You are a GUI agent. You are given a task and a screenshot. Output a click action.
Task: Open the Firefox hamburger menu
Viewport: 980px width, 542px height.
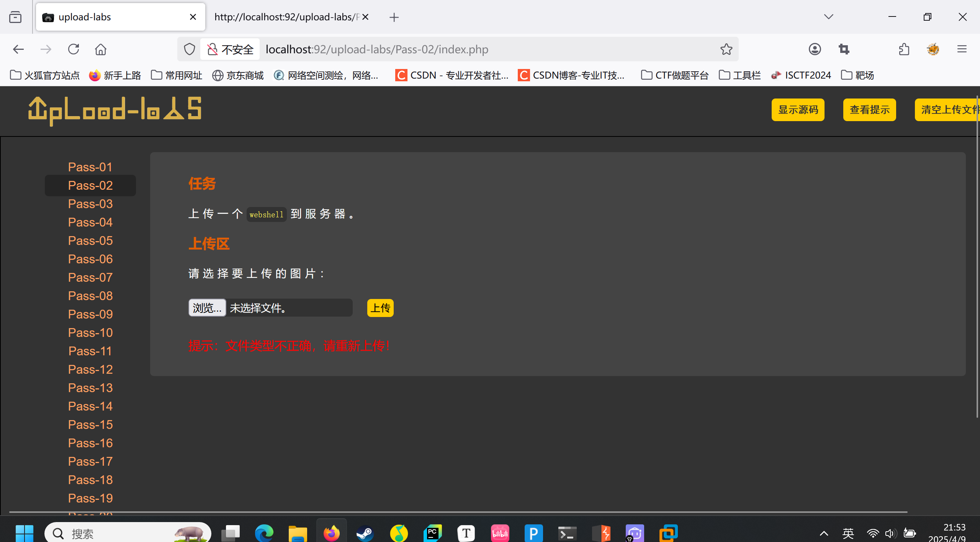962,49
